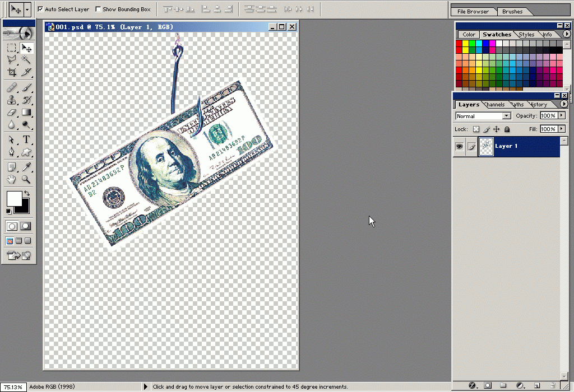
Task: Switch to the Color tab
Action: [469, 34]
